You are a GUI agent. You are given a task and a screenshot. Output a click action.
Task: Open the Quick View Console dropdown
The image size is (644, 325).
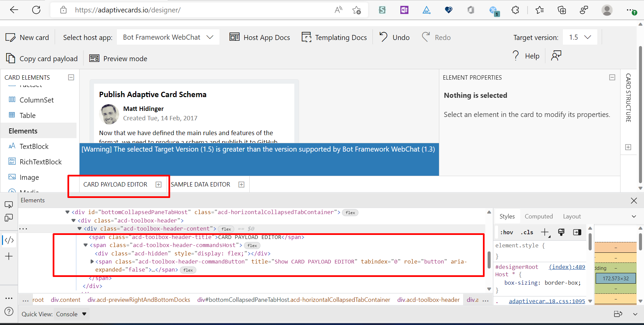tap(71, 314)
